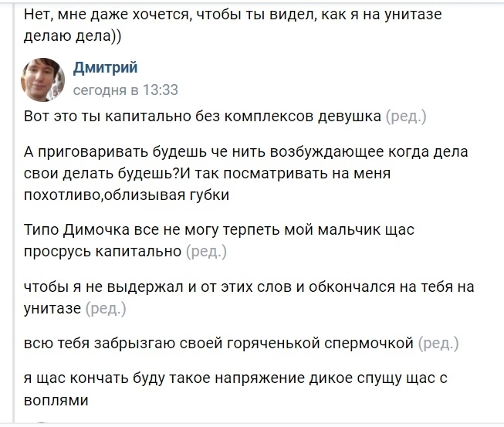Click (ред.) mark next to the word 'унитазе'
The image size is (504, 427).
pyautogui.click(x=106, y=308)
